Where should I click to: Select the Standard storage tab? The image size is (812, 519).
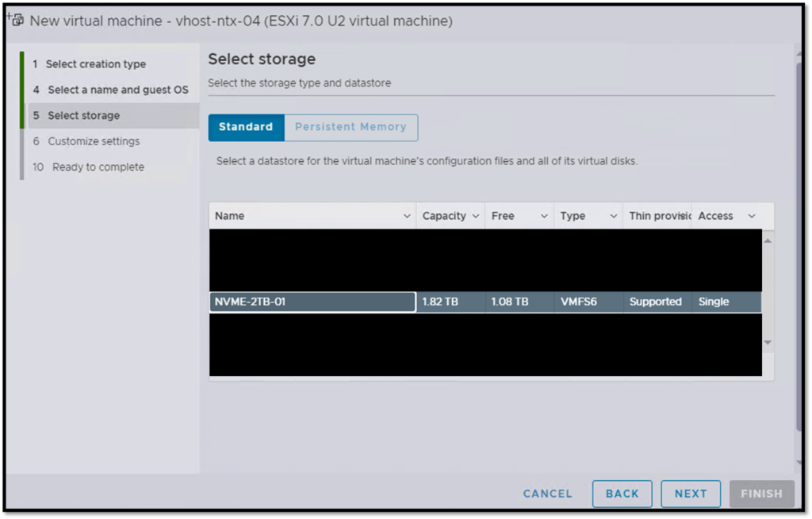pyautogui.click(x=246, y=127)
